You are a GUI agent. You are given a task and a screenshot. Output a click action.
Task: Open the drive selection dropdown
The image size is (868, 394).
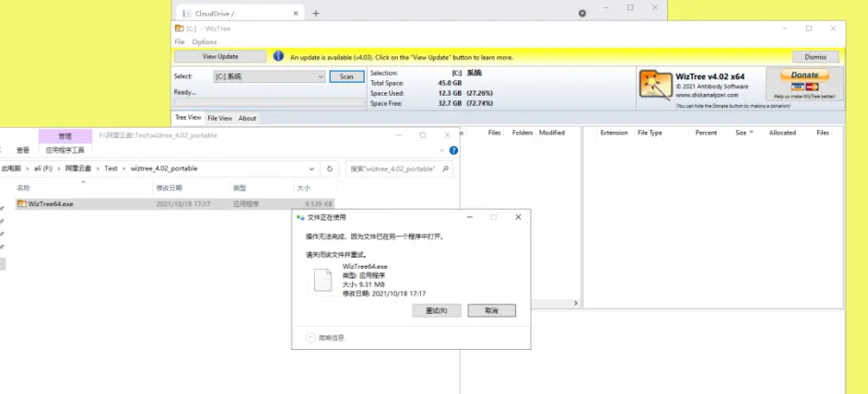click(321, 77)
